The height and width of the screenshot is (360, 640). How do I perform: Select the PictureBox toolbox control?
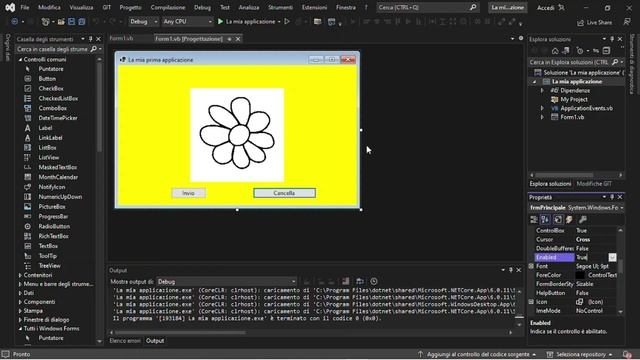52,207
